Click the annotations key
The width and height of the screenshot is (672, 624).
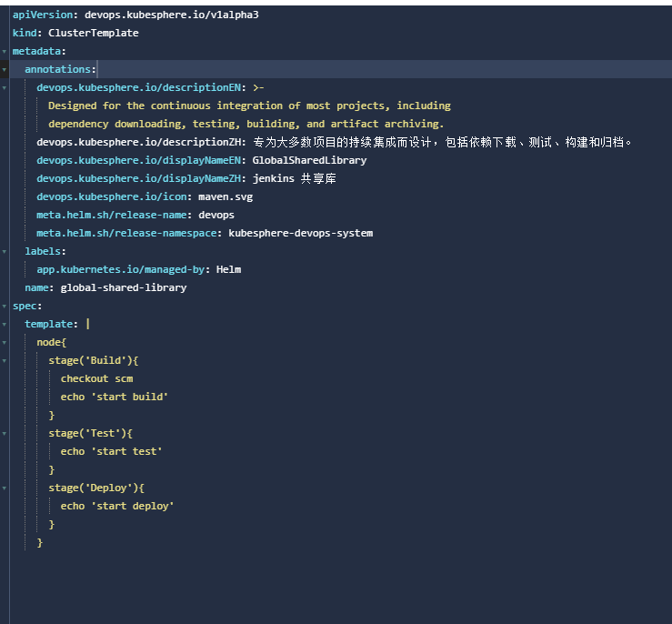point(58,69)
